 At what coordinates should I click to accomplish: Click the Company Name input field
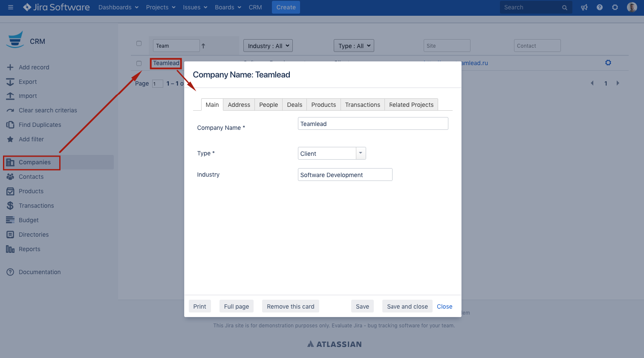pos(373,124)
